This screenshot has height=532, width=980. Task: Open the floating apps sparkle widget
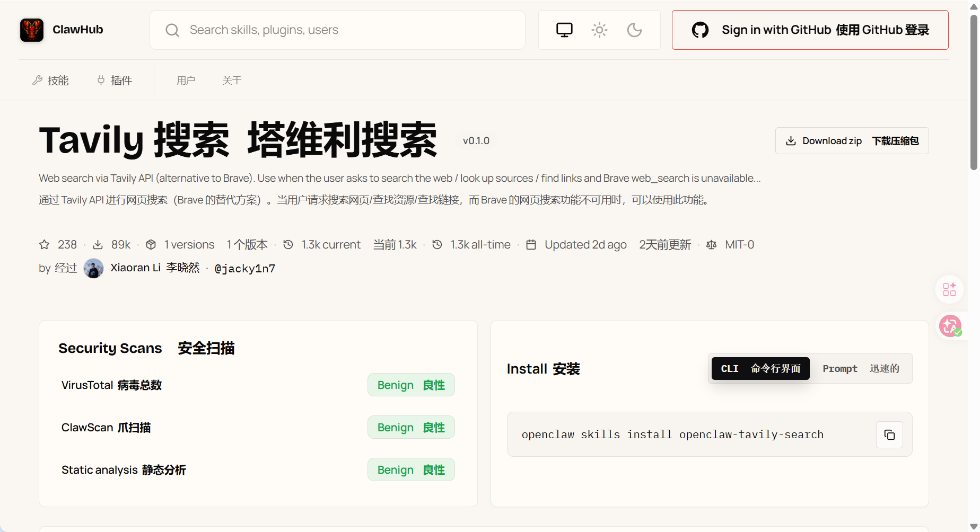(x=949, y=289)
